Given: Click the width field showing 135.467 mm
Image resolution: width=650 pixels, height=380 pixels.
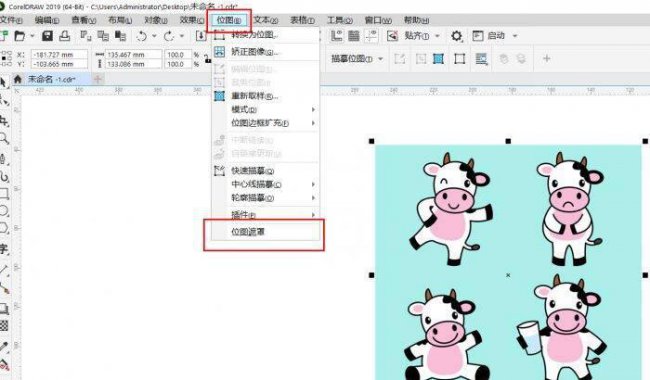Looking at the screenshot, I should 133,55.
